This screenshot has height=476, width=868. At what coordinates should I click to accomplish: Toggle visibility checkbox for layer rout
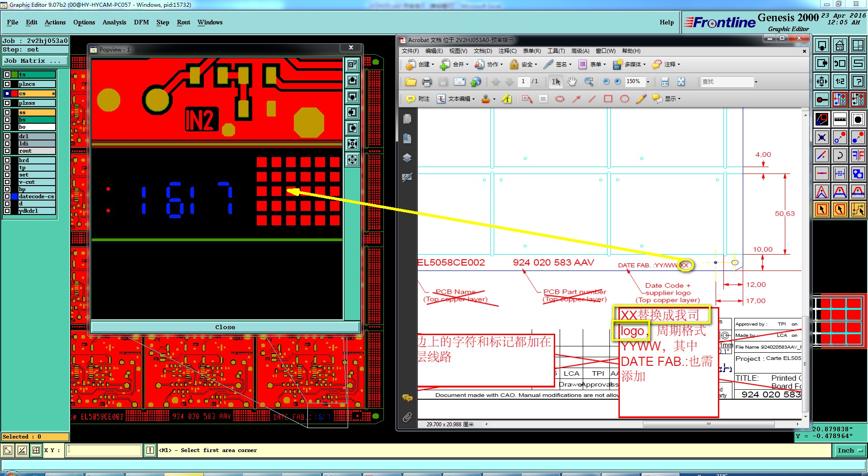pos(7,151)
